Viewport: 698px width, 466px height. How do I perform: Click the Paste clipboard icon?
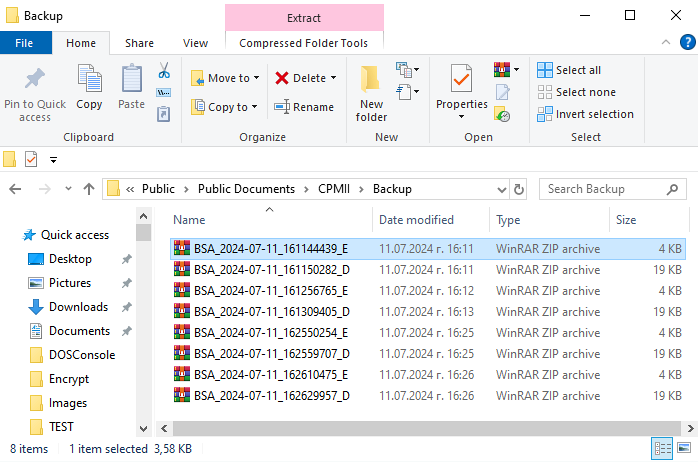coord(132,78)
